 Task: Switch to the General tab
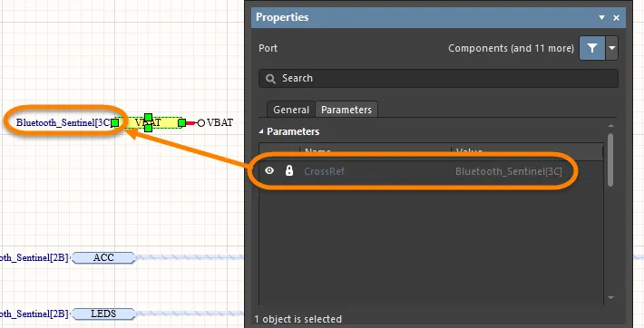[291, 110]
